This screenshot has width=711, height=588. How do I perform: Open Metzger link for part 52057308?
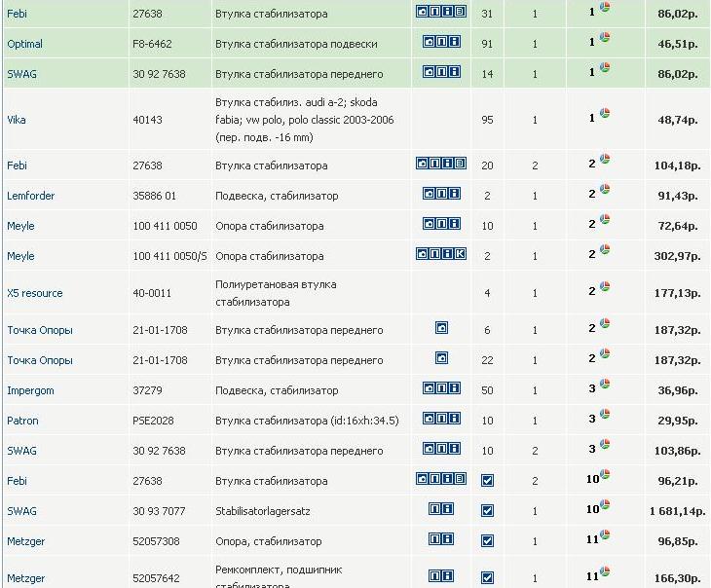click(x=26, y=541)
